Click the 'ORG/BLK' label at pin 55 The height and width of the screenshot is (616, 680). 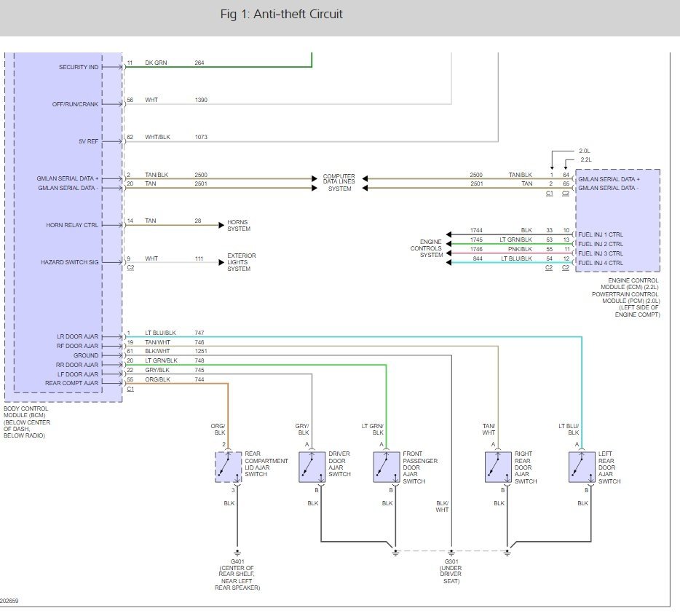click(157, 379)
